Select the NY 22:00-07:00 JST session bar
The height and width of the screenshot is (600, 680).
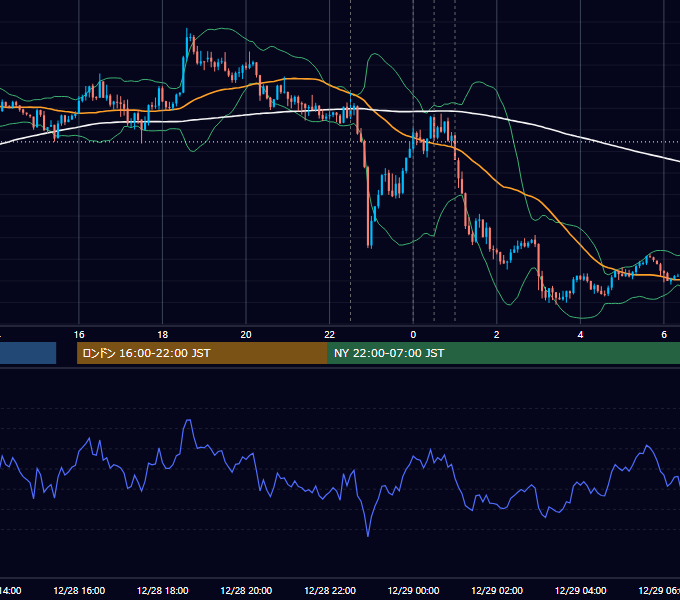[x=503, y=353]
